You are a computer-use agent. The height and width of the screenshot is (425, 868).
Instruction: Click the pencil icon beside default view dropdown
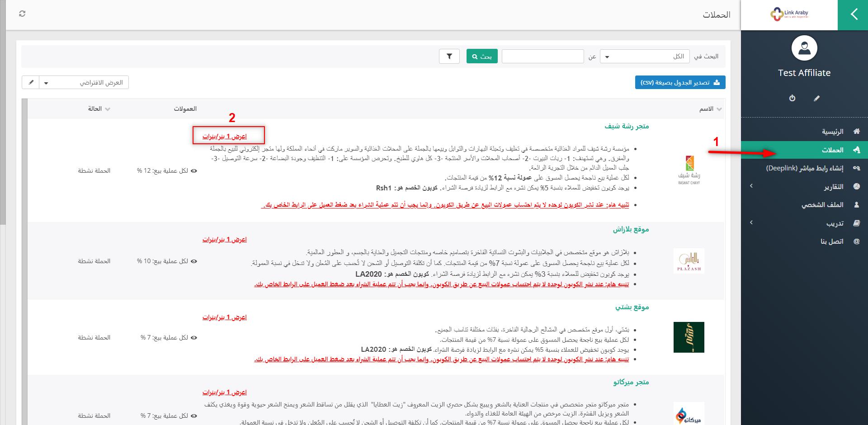31,83
